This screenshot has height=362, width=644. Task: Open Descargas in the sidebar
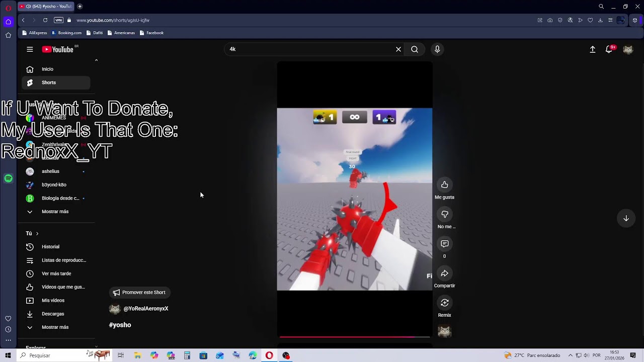(56, 314)
